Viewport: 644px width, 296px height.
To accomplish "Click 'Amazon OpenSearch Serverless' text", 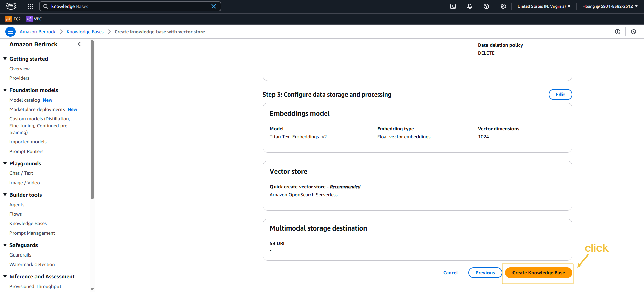I will (304, 195).
